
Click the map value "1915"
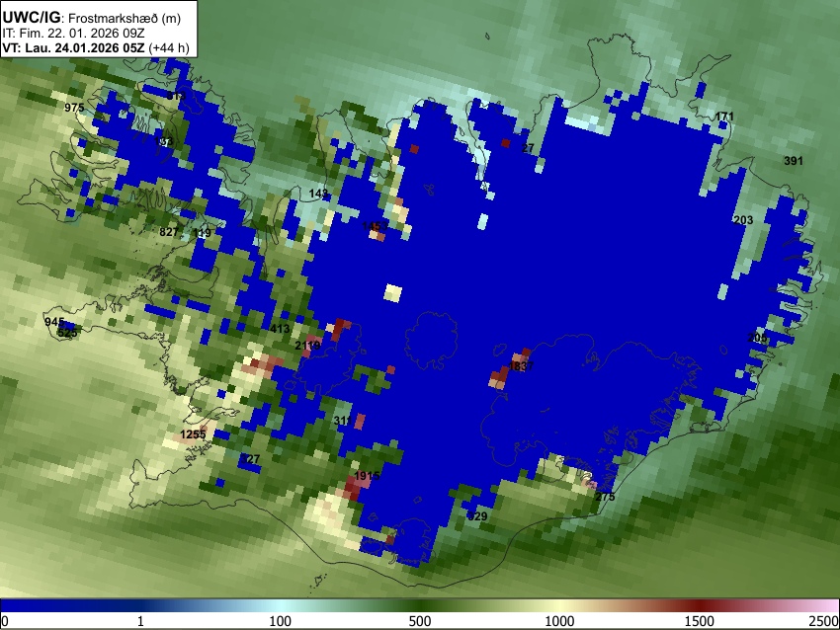coord(367,476)
